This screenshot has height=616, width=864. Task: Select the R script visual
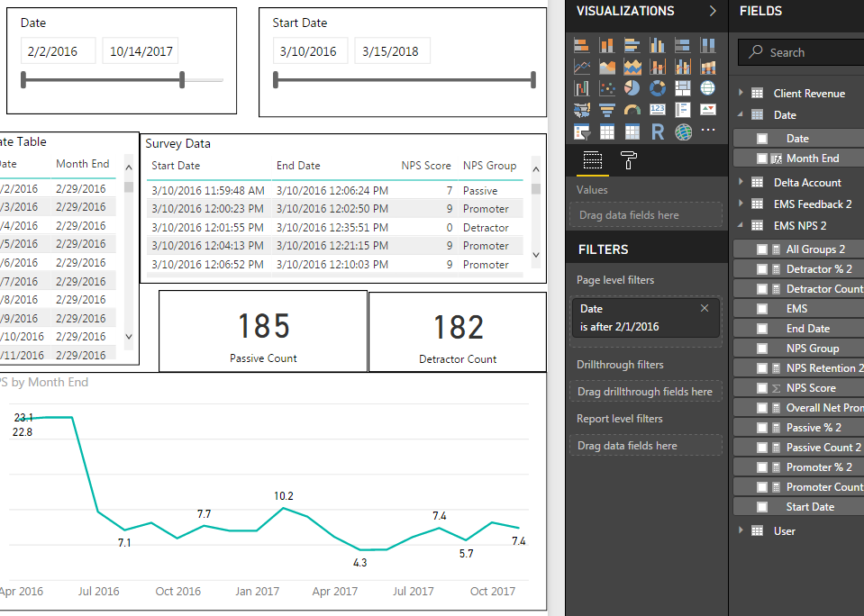click(658, 132)
